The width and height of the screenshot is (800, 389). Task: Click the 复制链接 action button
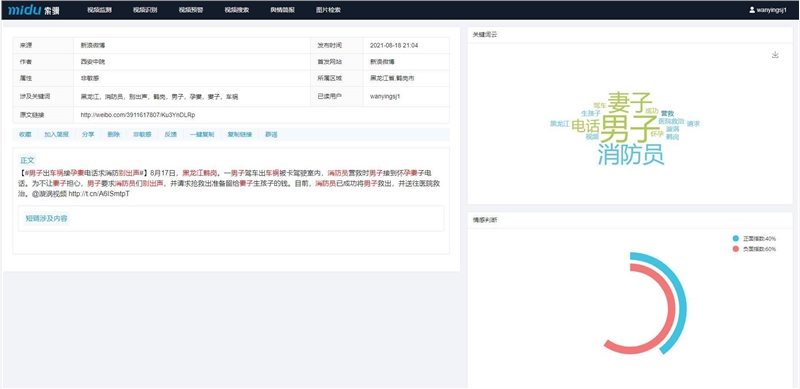tap(240, 135)
